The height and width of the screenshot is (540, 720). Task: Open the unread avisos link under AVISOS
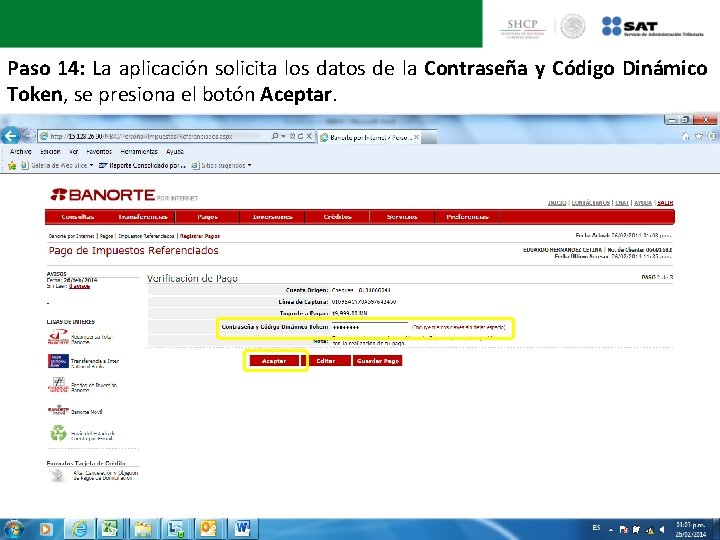(79, 287)
